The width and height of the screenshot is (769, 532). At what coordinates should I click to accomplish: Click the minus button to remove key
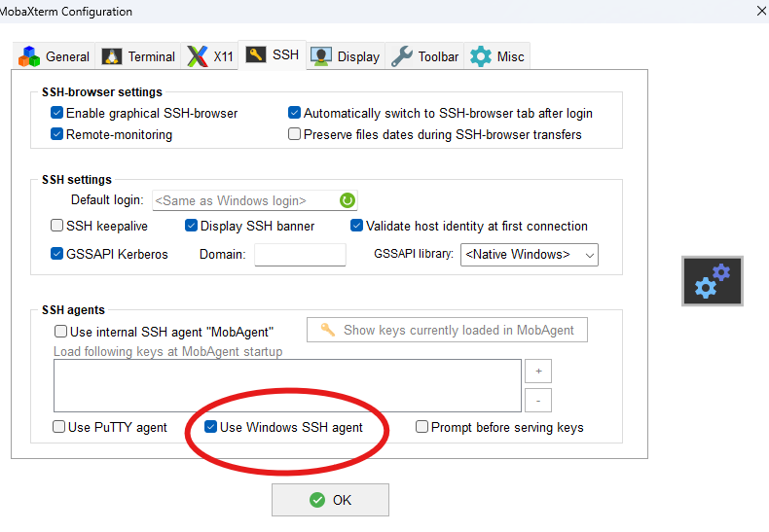pos(538,401)
